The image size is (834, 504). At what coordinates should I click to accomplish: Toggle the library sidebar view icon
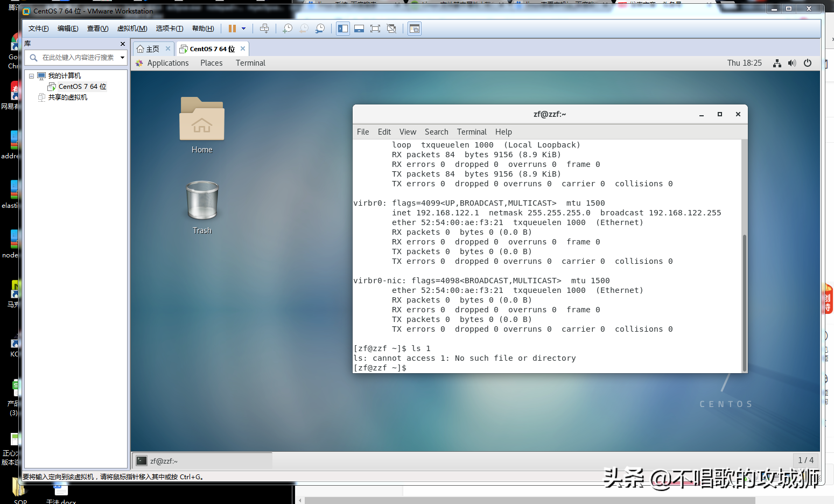[x=343, y=29]
